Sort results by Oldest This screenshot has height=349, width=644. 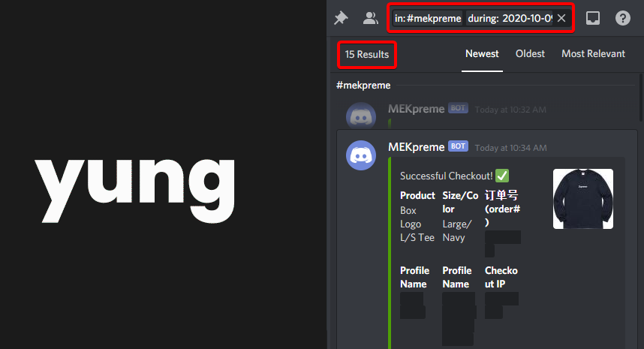pyautogui.click(x=530, y=54)
